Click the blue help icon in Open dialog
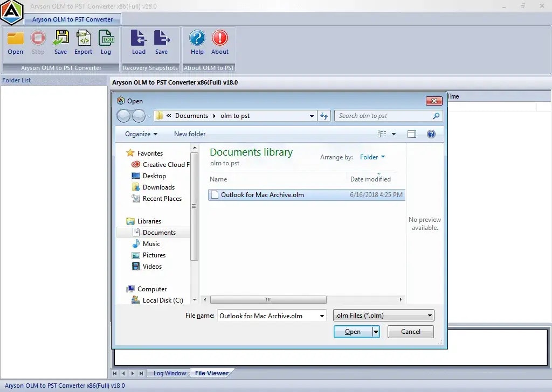 431,134
